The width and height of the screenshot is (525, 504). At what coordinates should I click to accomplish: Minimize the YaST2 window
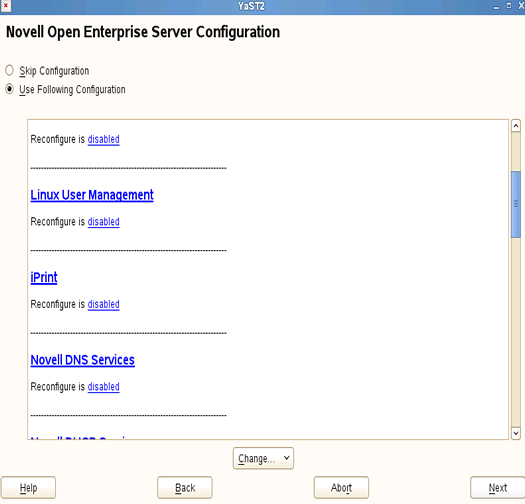496,6
